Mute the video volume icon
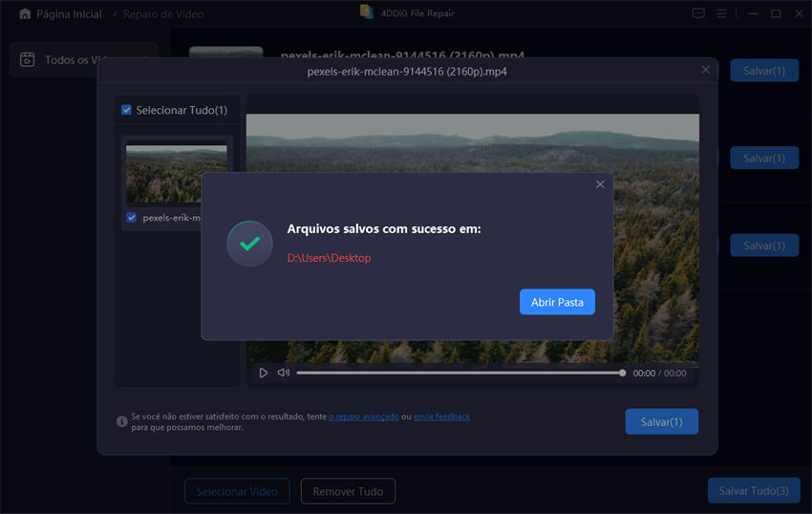Viewport: 812px width, 514px height. click(x=284, y=373)
